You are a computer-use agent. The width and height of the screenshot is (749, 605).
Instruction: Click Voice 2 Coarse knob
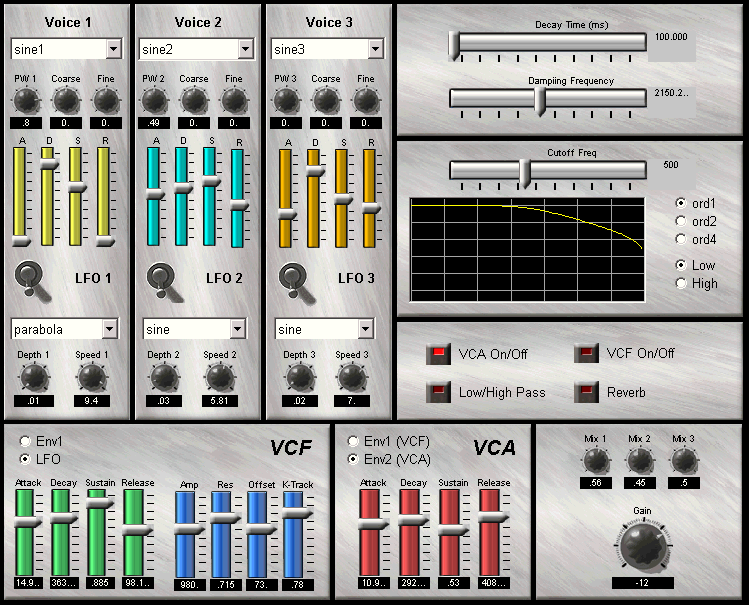[x=194, y=101]
